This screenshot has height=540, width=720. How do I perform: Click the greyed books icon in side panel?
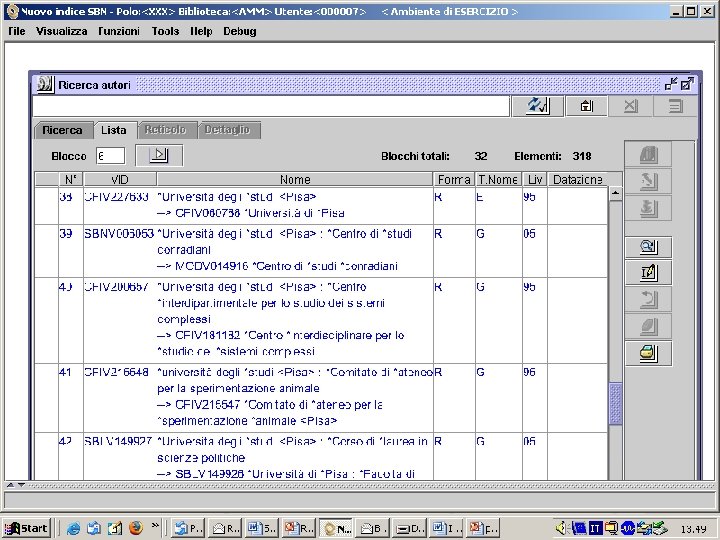point(648,155)
